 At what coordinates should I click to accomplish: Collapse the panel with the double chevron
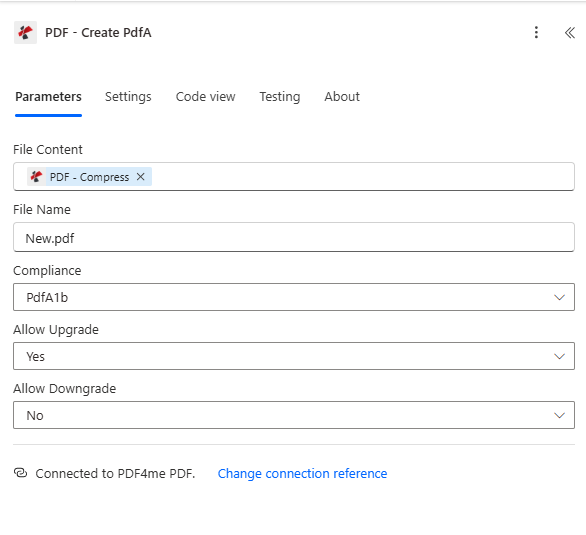pyautogui.click(x=569, y=33)
